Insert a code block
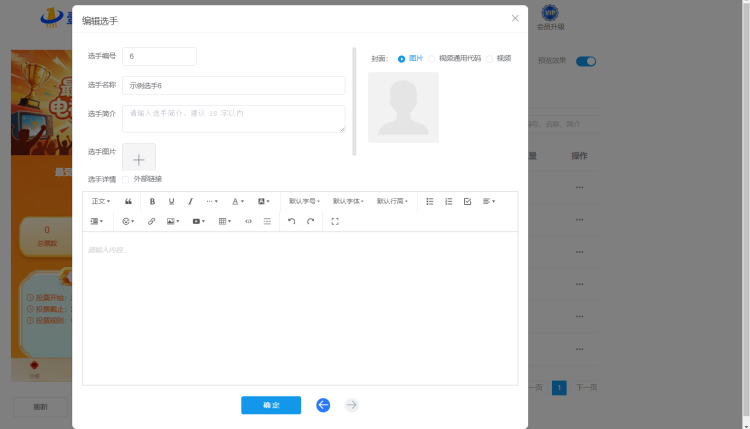Viewport: 750px width, 429px height. 248,221
